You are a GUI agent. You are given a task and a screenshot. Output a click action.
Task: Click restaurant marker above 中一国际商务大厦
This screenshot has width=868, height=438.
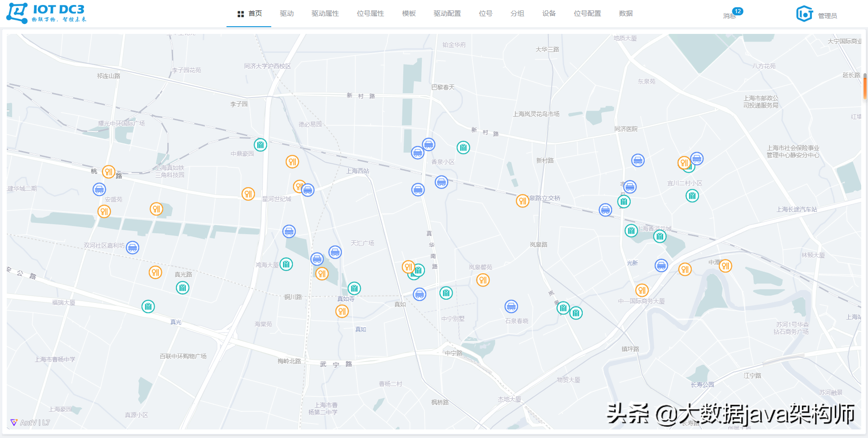(642, 290)
